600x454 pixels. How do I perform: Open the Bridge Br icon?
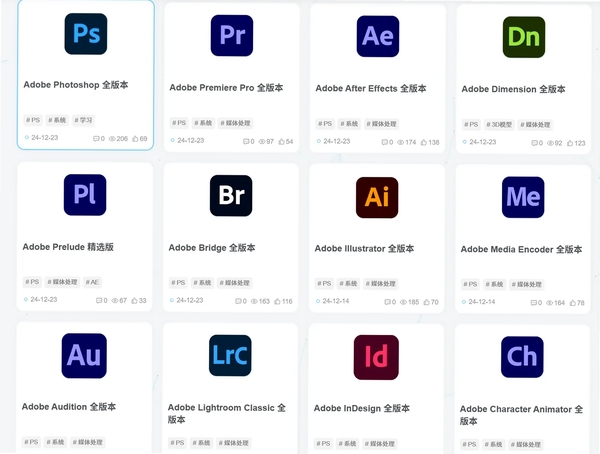[x=231, y=196]
